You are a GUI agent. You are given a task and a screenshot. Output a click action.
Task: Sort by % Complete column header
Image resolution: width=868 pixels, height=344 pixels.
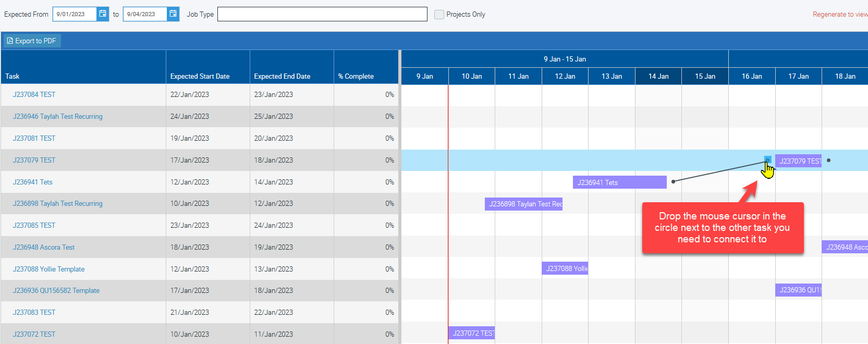pos(356,76)
